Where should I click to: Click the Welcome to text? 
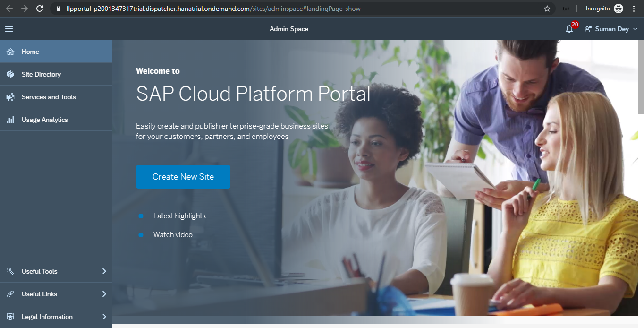tap(158, 71)
